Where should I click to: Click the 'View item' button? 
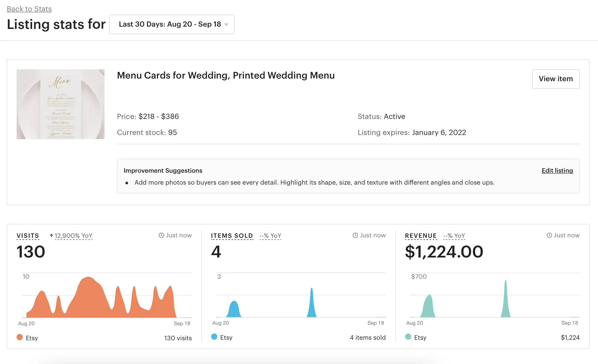(556, 79)
